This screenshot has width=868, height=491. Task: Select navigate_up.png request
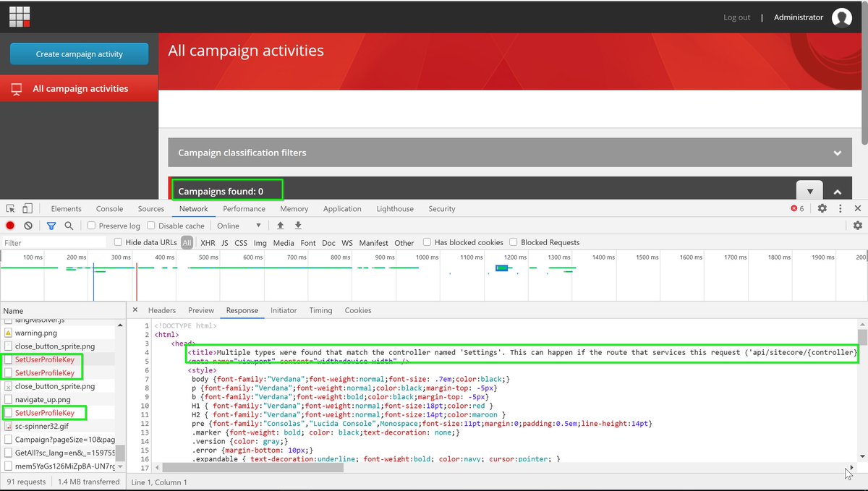[x=43, y=399]
